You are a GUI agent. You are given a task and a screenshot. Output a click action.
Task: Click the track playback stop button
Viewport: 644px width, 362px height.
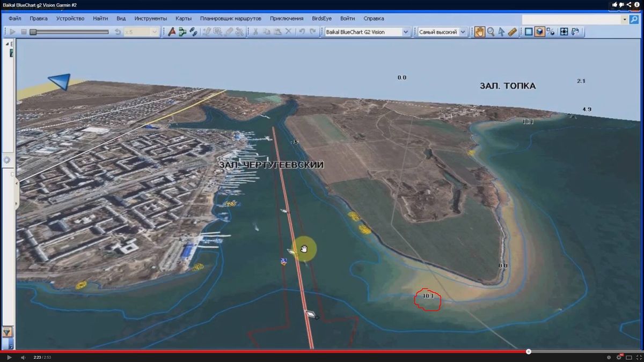(x=24, y=32)
